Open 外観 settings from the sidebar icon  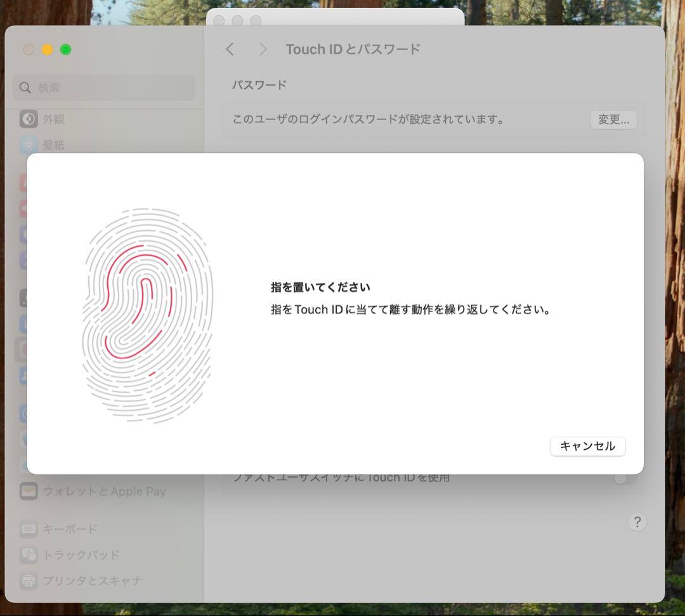[x=29, y=119]
